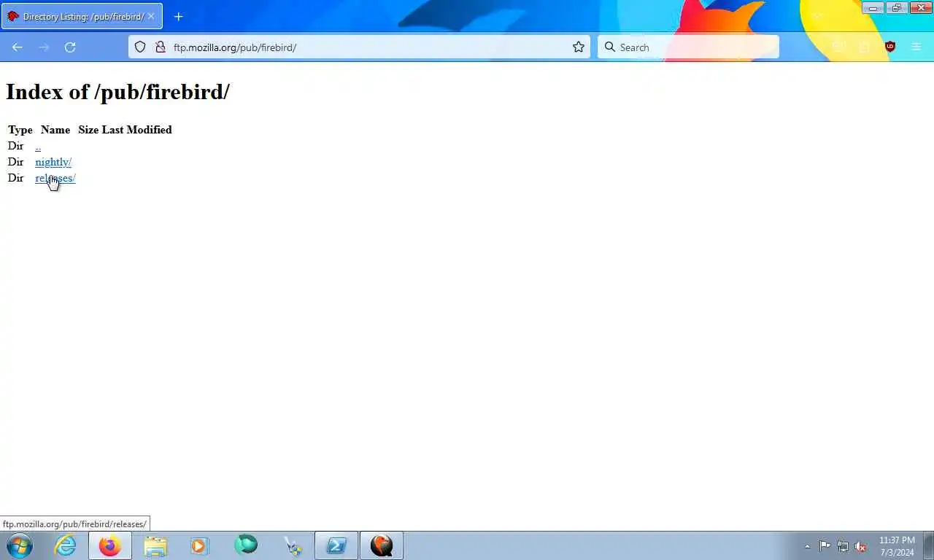Restore down the Firefox window

click(897, 8)
